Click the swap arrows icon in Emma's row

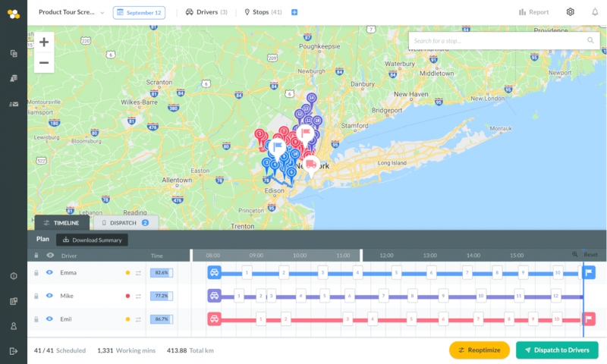coord(138,273)
